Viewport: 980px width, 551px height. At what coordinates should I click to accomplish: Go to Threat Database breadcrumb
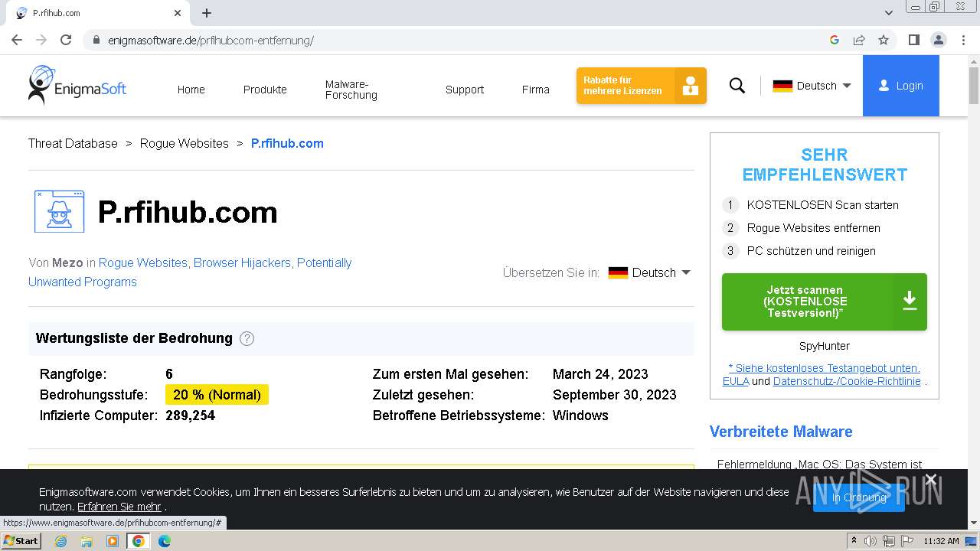pos(73,143)
